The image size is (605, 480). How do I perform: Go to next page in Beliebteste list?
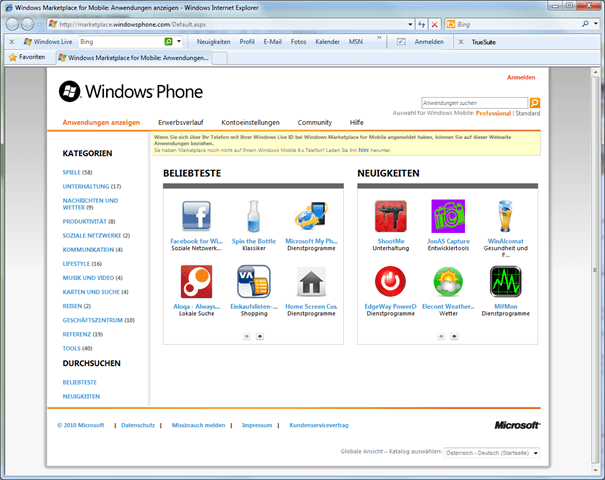click(260, 336)
